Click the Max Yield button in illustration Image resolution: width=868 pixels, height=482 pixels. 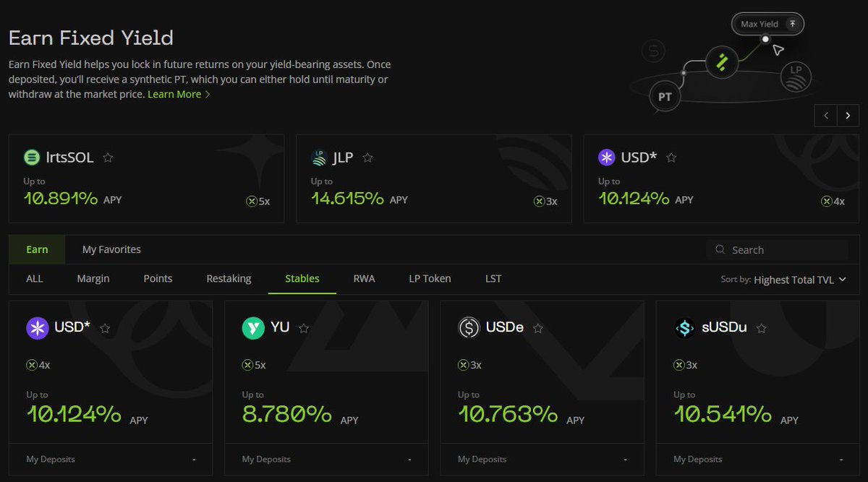pos(767,24)
